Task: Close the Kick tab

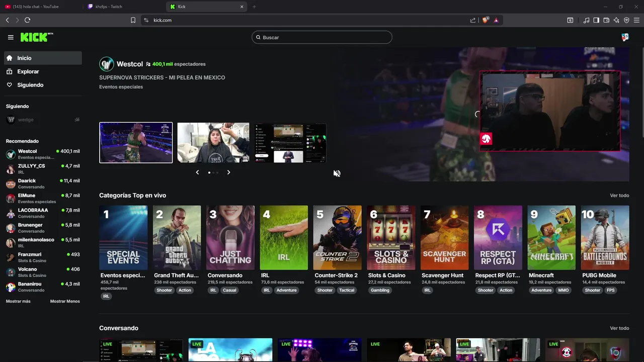Action: pos(242,7)
